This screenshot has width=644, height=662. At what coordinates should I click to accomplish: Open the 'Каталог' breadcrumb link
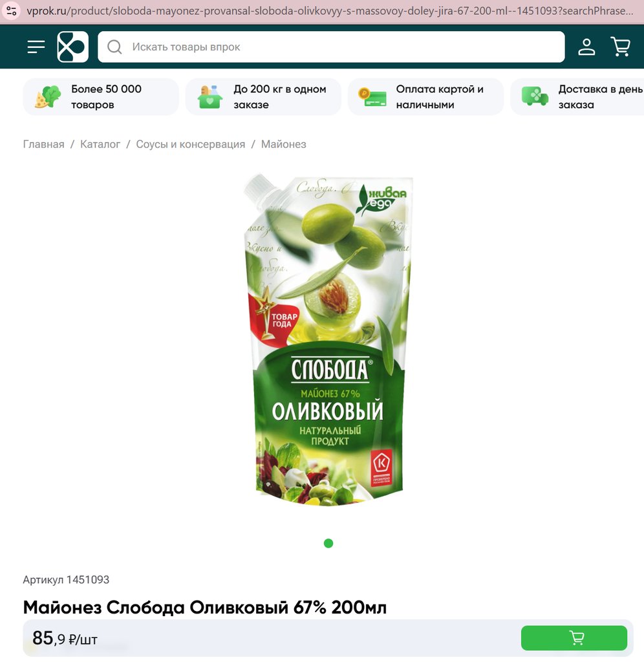100,144
